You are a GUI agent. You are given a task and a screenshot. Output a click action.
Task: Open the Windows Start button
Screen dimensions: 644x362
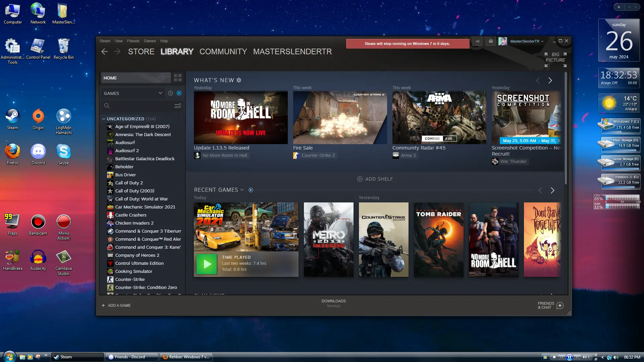coord(9,357)
